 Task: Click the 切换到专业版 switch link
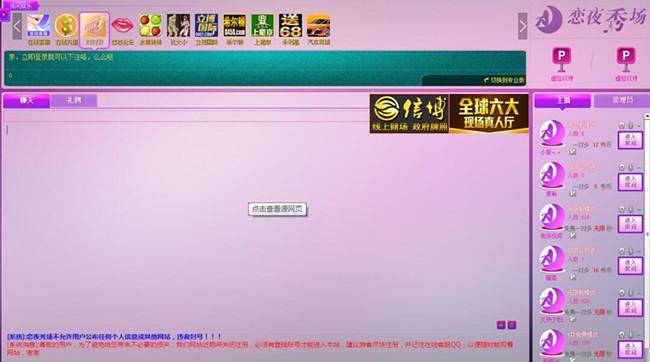click(x=504, y=80)
